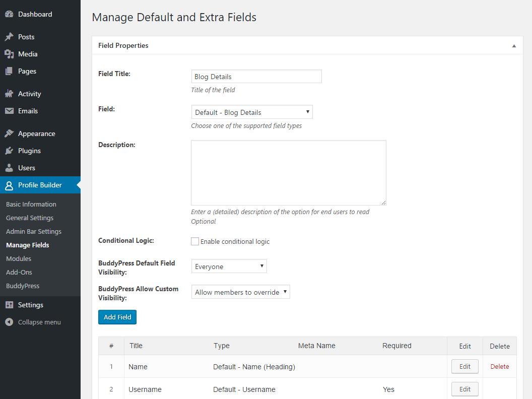Click the 'Type' column header
Viewport: 532px width, 399px height.
coord(222,346)
